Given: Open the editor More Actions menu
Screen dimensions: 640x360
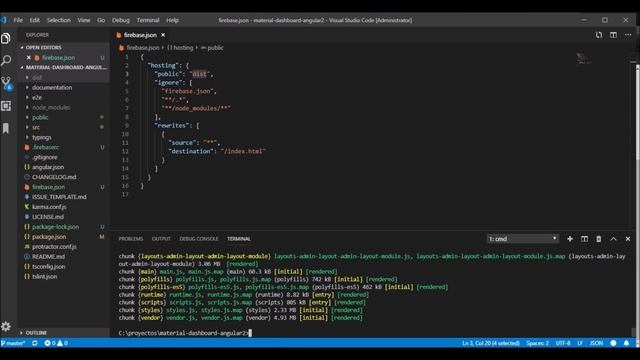Looking at the screenshot, I should (x=628, y=35).
